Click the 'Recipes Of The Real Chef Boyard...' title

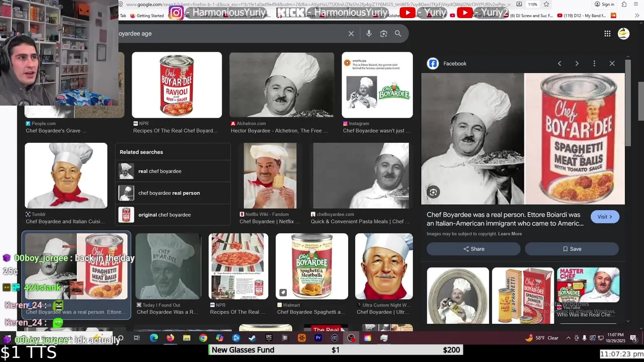(x=176, y=131)
